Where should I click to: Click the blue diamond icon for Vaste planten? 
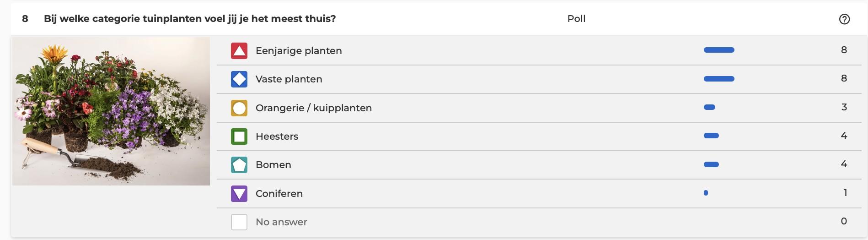pos(239,79)
